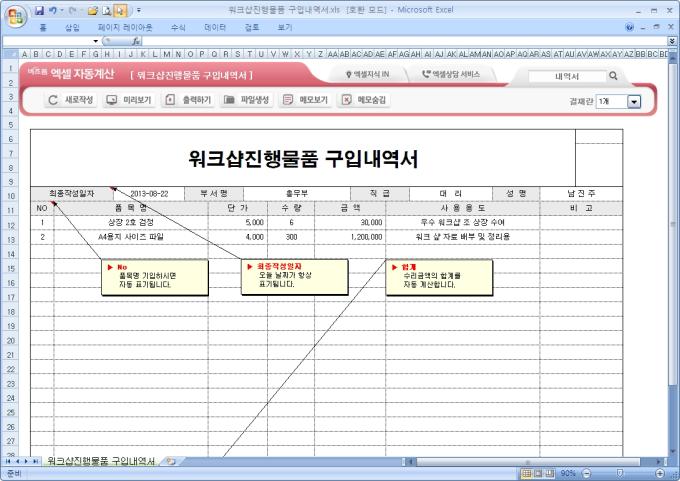The image size is (680, 481).
Task: Click the 메모숨김 hide memo button
Action: (x=364, y=100)
